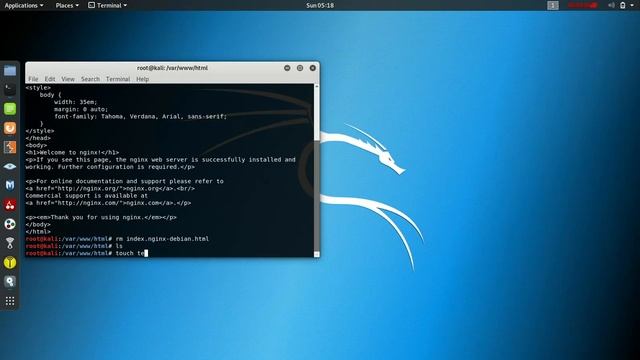Click the '<h1>Welcome to nginx!</h1>' line
Screen dimensions: 640x360
click(x=72, y=152)
